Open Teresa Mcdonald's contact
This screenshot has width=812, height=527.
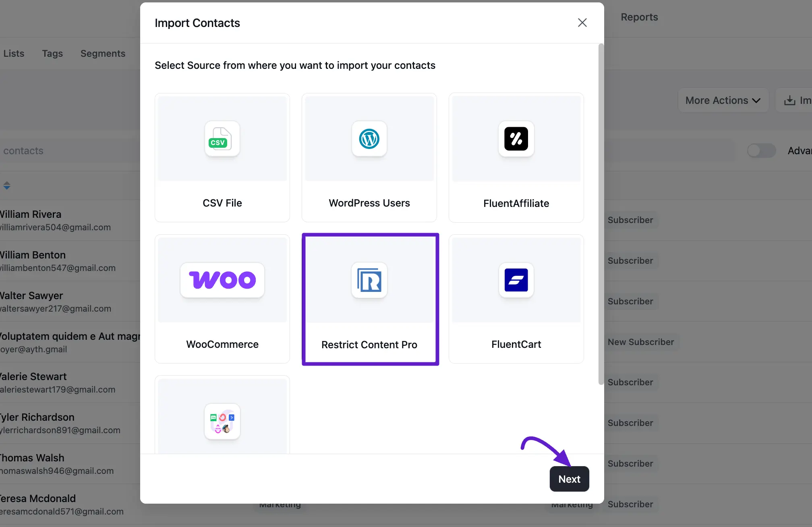38,498
